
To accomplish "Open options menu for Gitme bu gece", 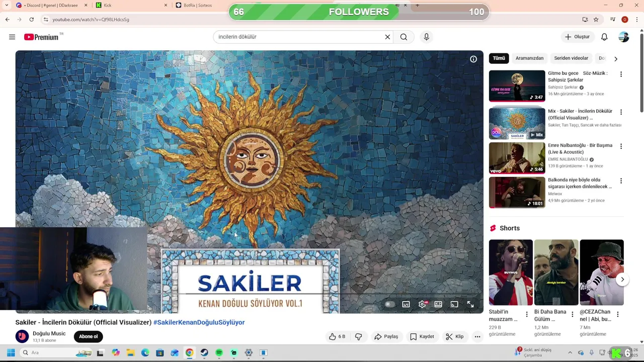I will 621,74.
